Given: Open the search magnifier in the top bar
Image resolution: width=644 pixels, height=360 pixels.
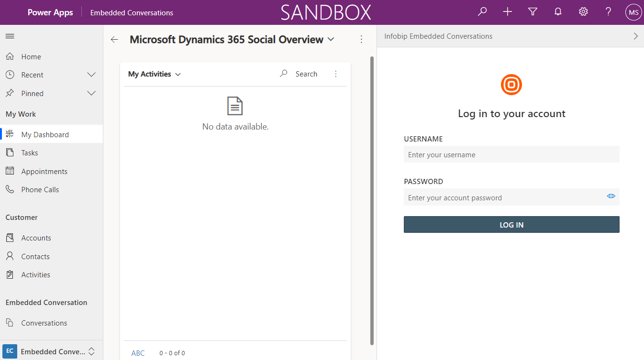Looking at the screenshot, I should (x=482, y=12).
